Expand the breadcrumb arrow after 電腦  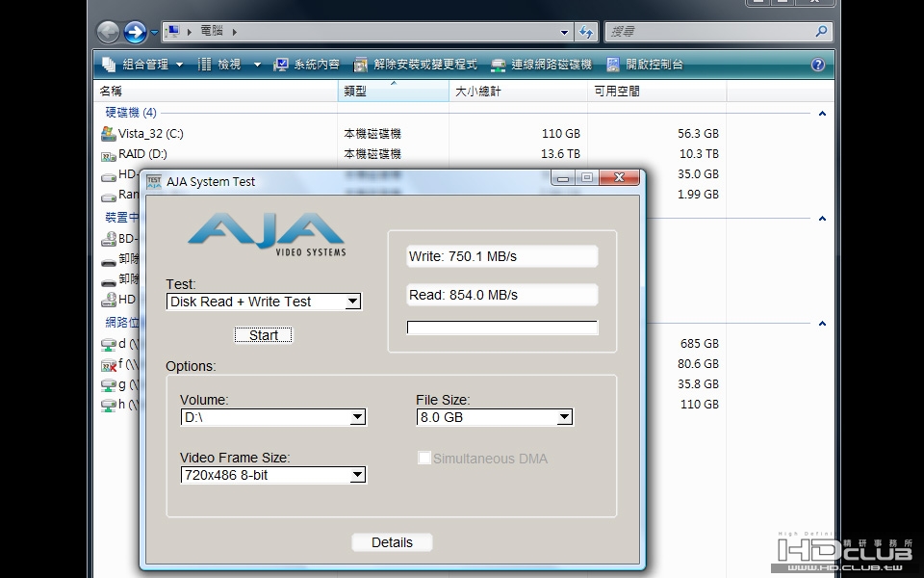click(x=235, y=32)
